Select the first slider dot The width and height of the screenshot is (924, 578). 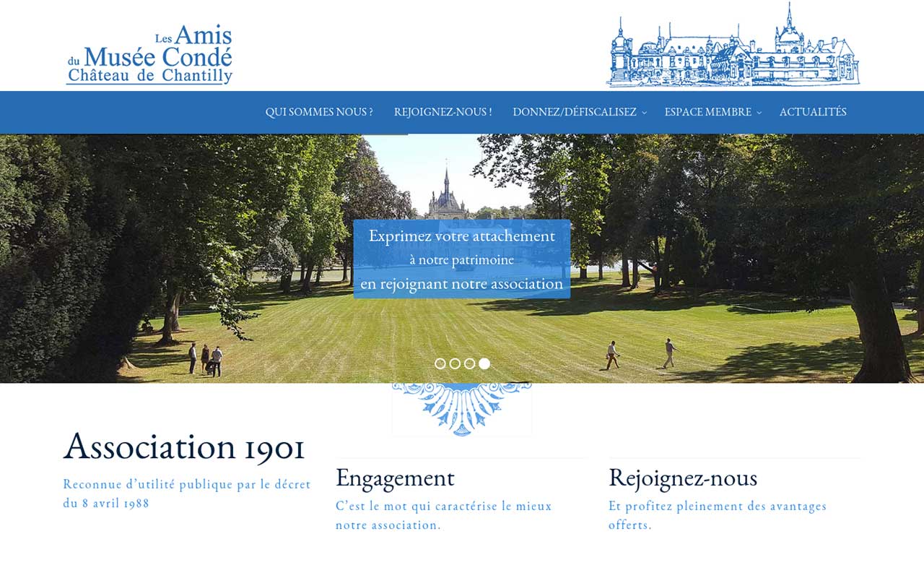440,363
